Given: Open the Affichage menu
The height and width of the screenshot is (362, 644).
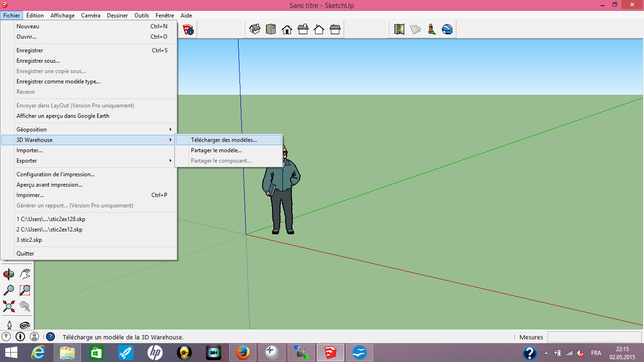Looking at the screenshot, I should click(63, 16).
